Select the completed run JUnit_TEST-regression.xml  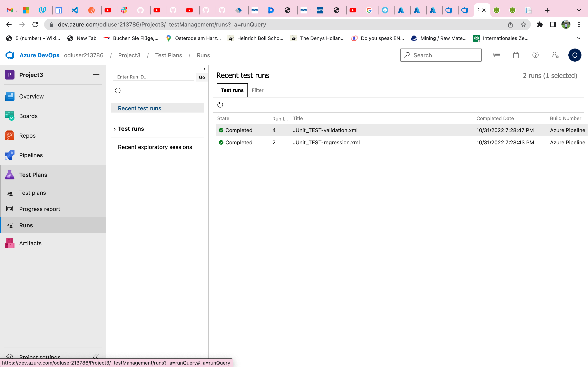[326, 143]
